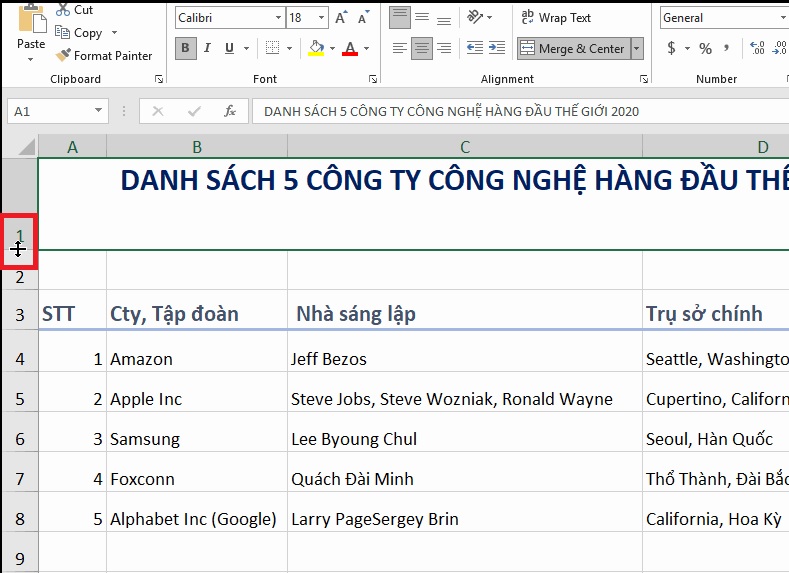Click the Accounting dollar format icon
This screenshot has height=573, width=789.
click(x=671, y=48)
